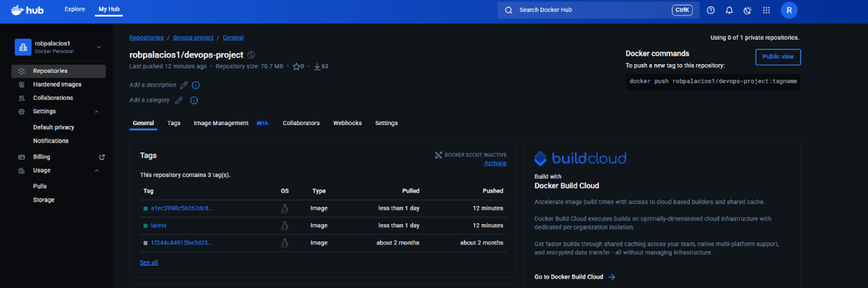
Task: Open the apps grid icon
Action: click(766, 10)
